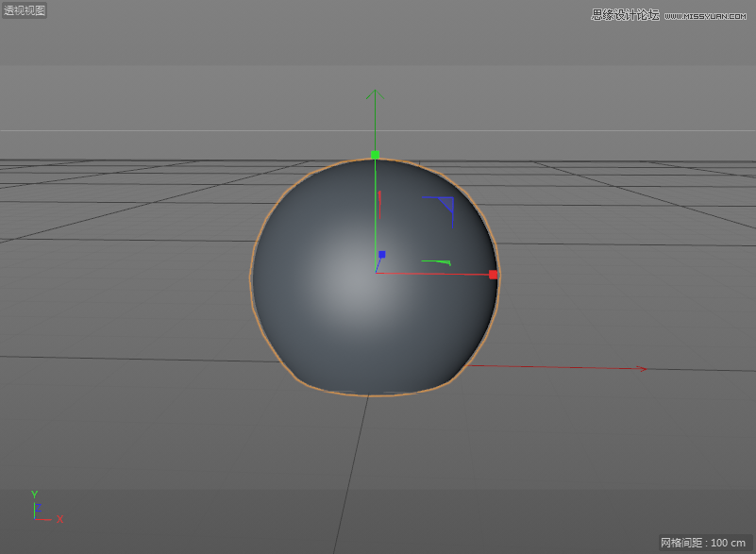Open the www.missyuan.com link

point(708,15)
